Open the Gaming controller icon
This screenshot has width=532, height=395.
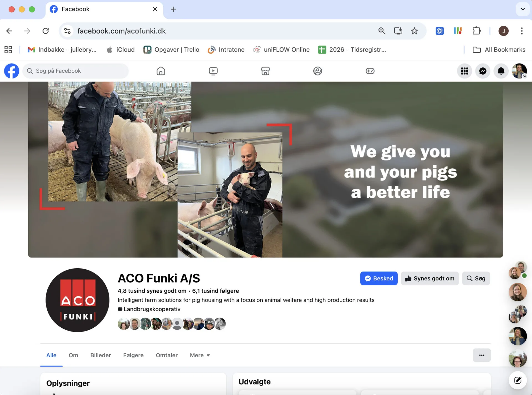pos(370,71)
